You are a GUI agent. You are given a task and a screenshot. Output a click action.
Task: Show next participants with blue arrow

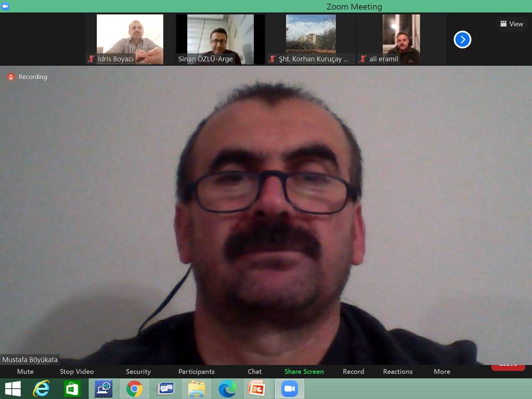click(462, 39)
